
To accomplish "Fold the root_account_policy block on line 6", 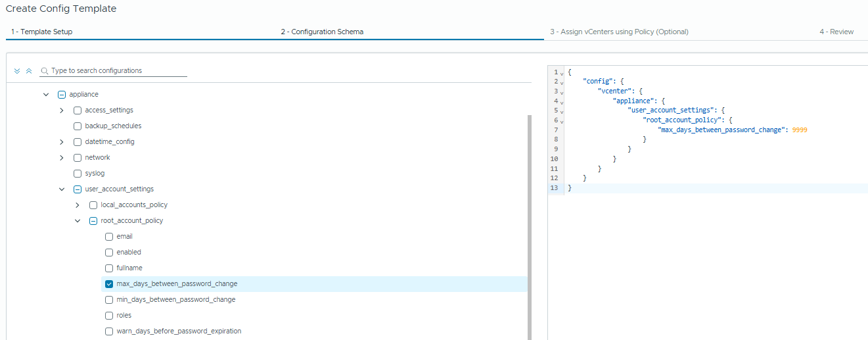I will click(562, 121).
